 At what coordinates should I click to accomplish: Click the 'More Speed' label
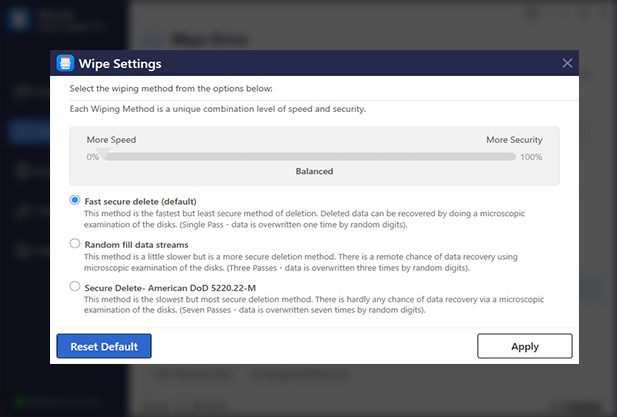pos(111,140)
